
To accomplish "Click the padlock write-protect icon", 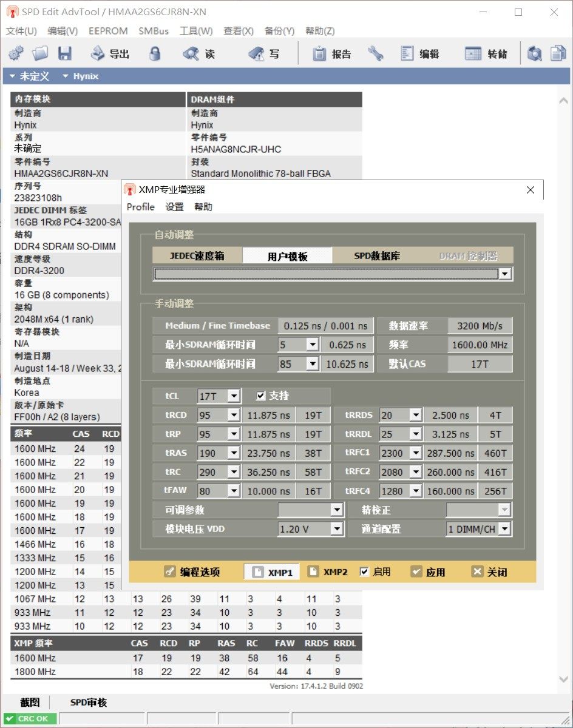I will coord(155,54).
